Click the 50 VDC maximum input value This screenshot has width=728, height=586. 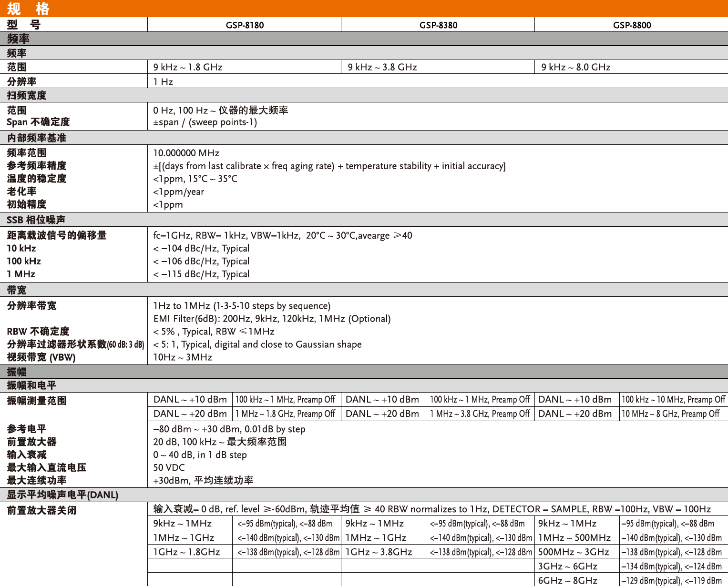pyautogui.click(x=169, y=468)
